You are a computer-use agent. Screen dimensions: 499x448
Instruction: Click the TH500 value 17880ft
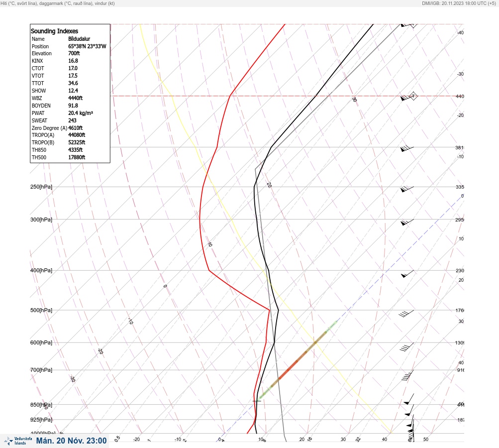(77, 157)
